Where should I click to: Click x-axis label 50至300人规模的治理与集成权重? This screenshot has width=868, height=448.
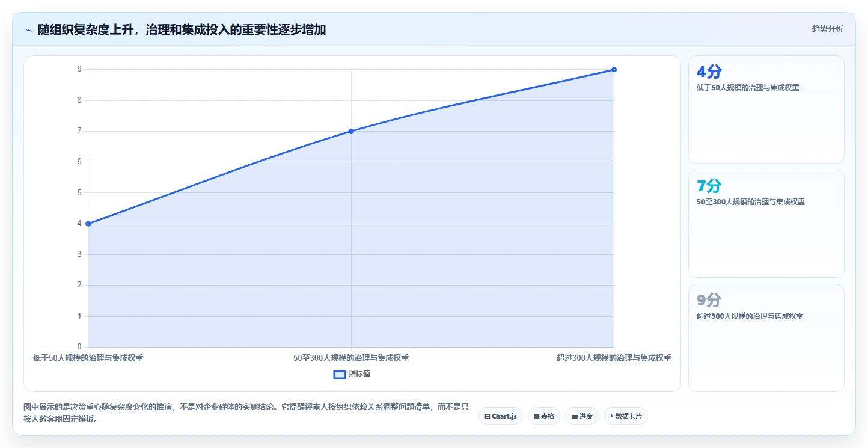351,358
